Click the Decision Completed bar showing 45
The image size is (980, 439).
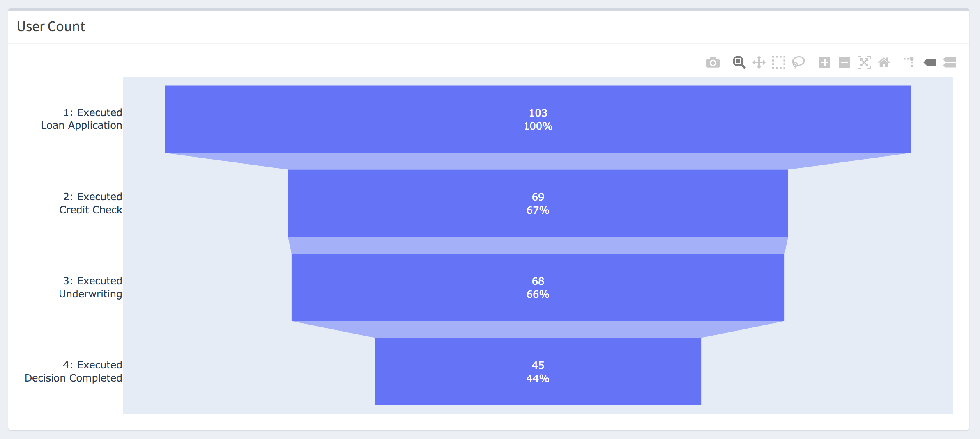click(x=538, y=371)
